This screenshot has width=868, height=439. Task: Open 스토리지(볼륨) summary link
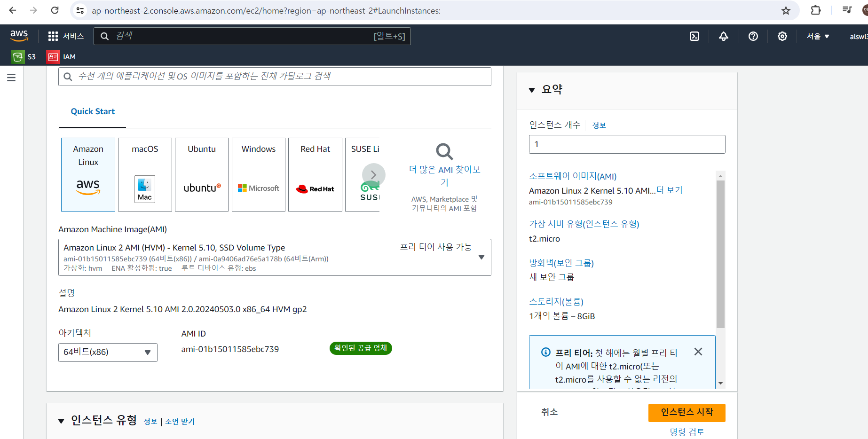click(x=556, y=302)
